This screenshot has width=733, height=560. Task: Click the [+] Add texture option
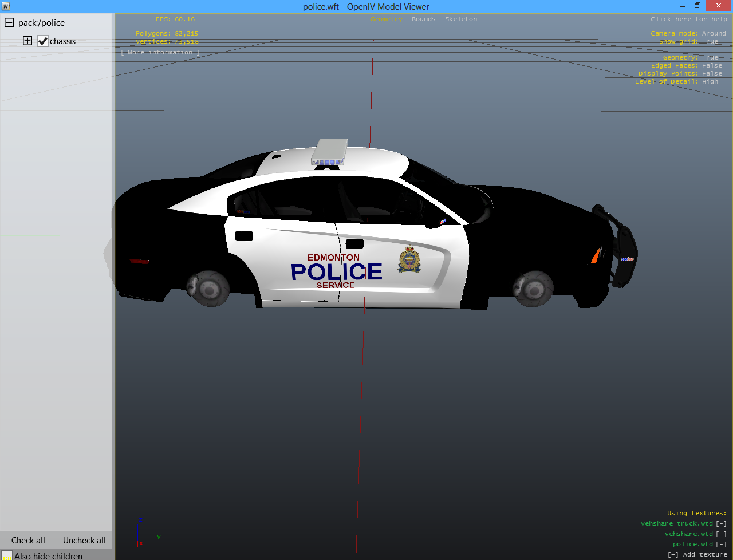click(697, 554)
